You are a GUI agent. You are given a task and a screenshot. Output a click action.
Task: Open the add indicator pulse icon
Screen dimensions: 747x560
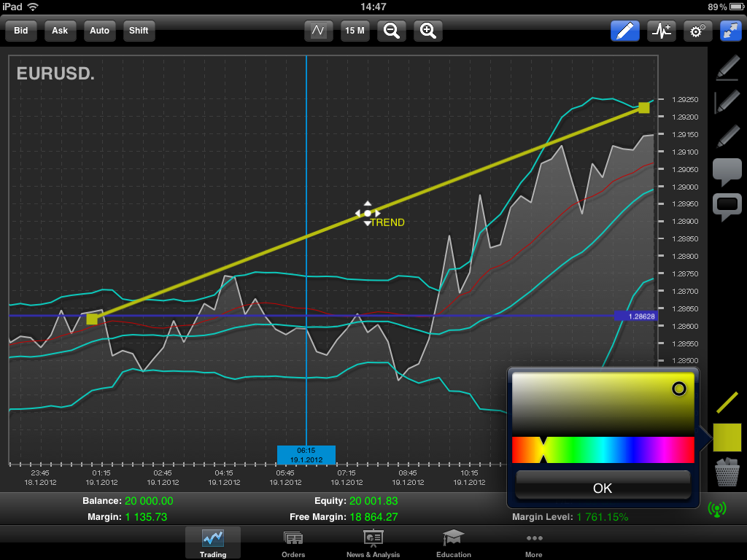662,31
